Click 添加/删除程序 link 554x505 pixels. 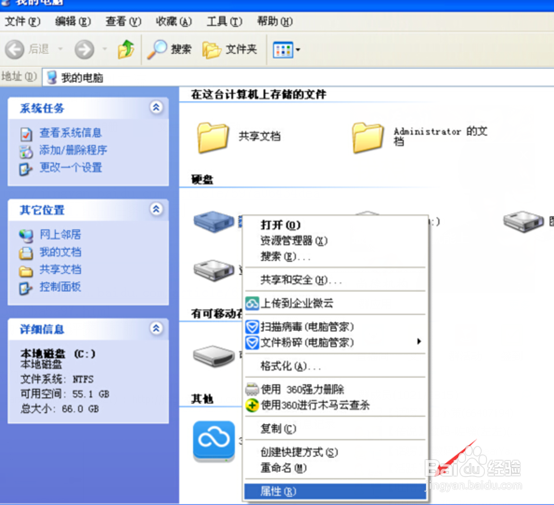click(x=73, y=150)
